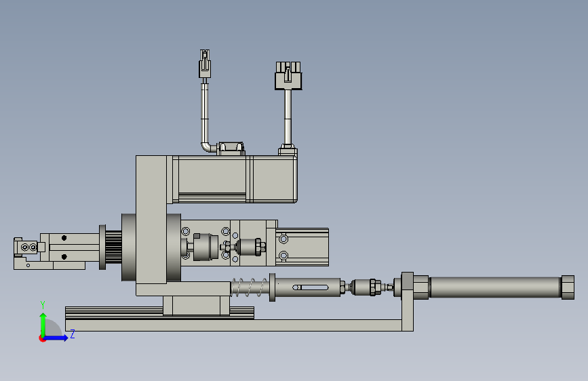The image size is (588, 381).
Task: Select the toothed timing pulley
Action: click(113, 247)
